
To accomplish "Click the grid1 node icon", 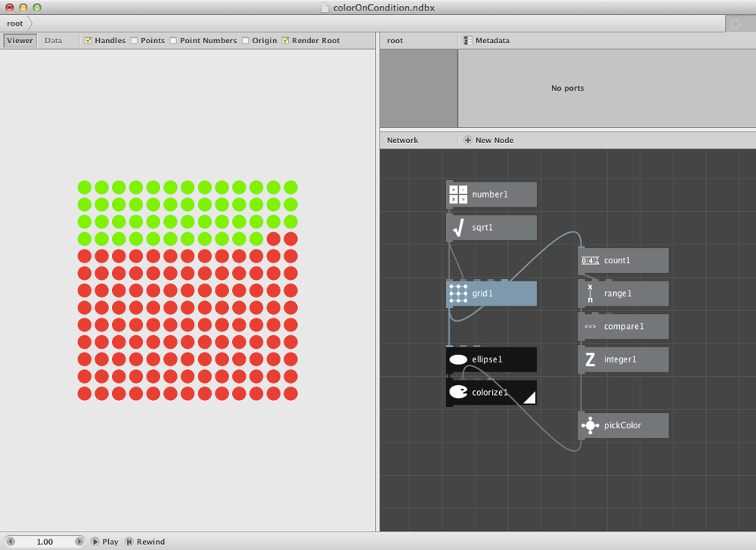I will [x=458, y=294].
